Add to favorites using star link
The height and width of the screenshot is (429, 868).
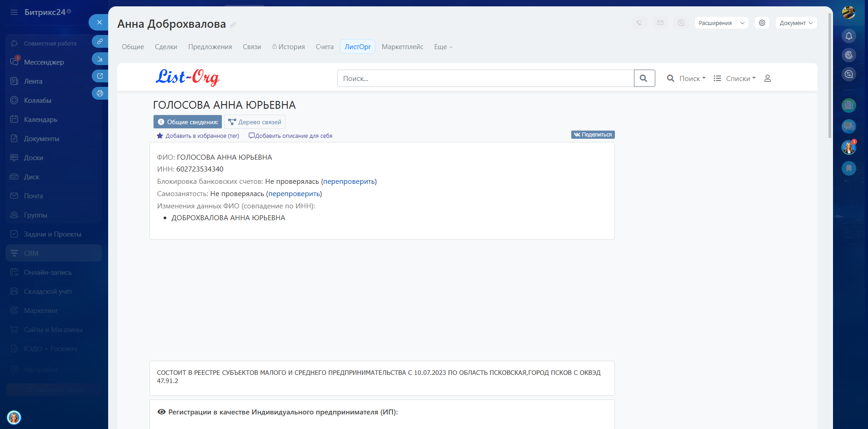tap(198, 136)
